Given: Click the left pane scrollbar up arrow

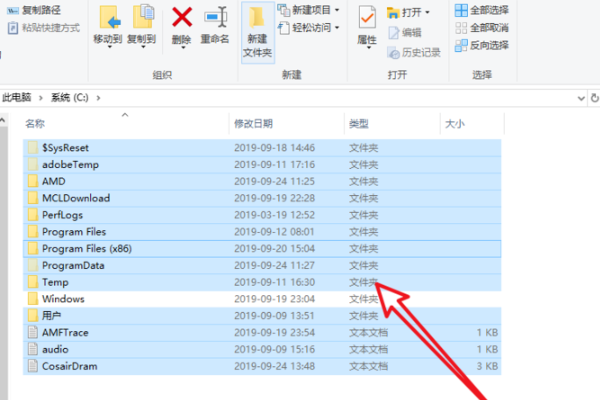Looking at the screenshot, I should pos(3,121).
